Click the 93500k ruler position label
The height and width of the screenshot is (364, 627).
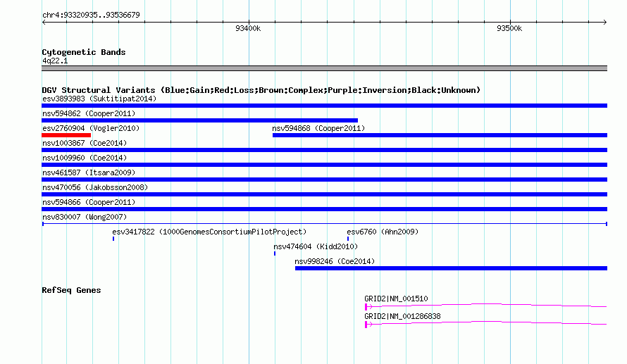pyautogui.click(x=509, y=28)
